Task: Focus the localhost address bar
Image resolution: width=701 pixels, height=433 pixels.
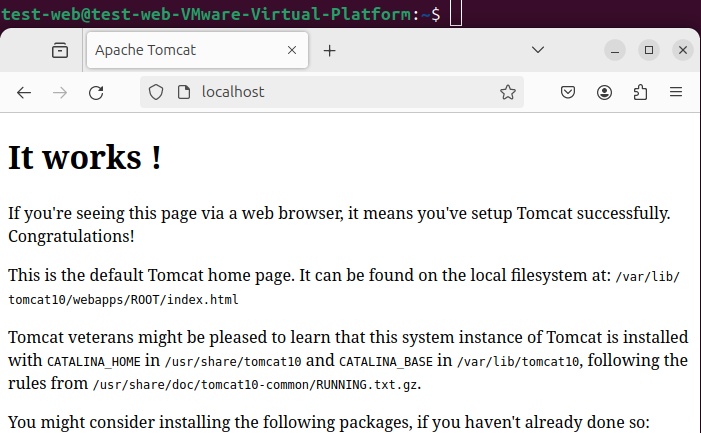Action: tap(332, 92)
